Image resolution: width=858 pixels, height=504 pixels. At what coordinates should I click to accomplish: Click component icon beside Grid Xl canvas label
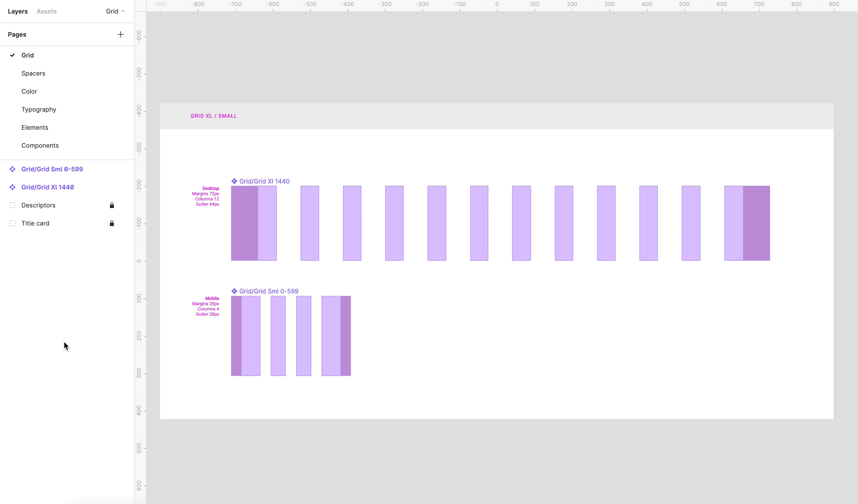pyautogui.click(x=234, y=181)
